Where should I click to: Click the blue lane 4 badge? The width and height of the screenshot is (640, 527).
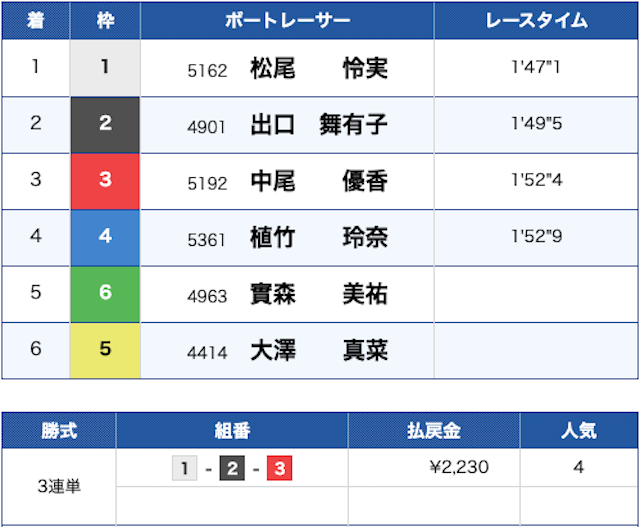pyautogui.click(x=105, y=238)
